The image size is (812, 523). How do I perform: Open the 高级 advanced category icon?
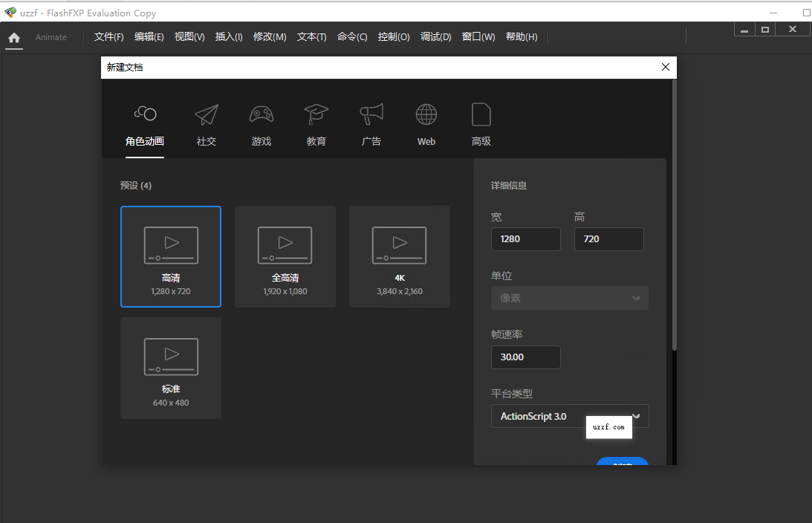point(481,115)
